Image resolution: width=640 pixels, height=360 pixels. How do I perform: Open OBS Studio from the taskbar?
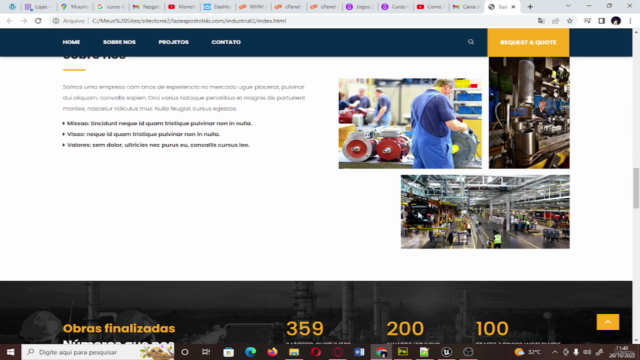pyautogui.click(x=468, y=352)
